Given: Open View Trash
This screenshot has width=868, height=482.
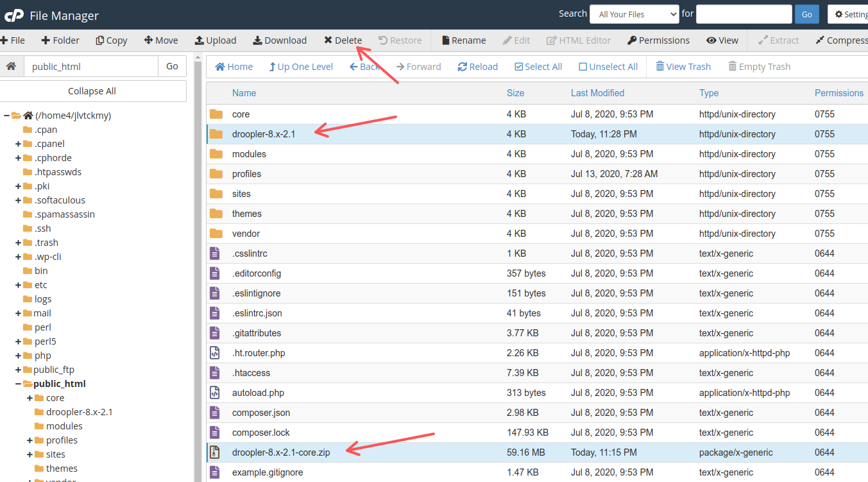Looking at the screenshot, I should 683,67.
